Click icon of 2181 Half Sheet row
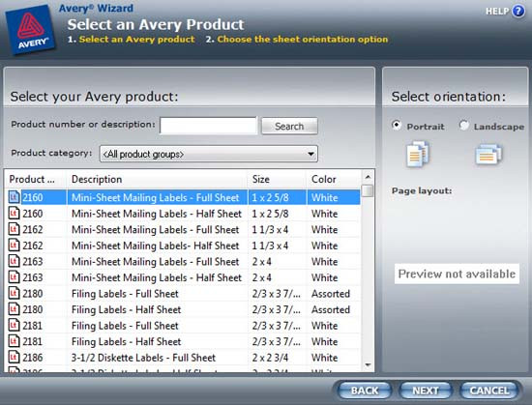The width and height of the screenshot is (532, 405). point(14,341)
